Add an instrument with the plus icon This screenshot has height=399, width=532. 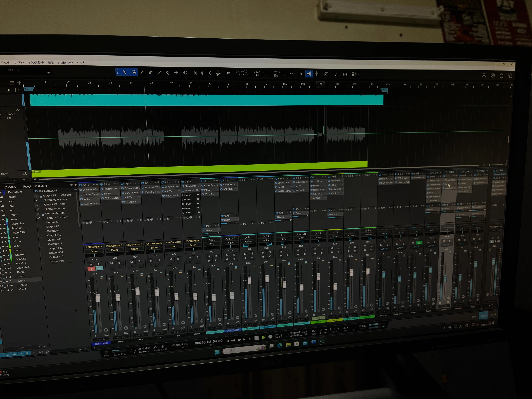(x=75, y=185)
